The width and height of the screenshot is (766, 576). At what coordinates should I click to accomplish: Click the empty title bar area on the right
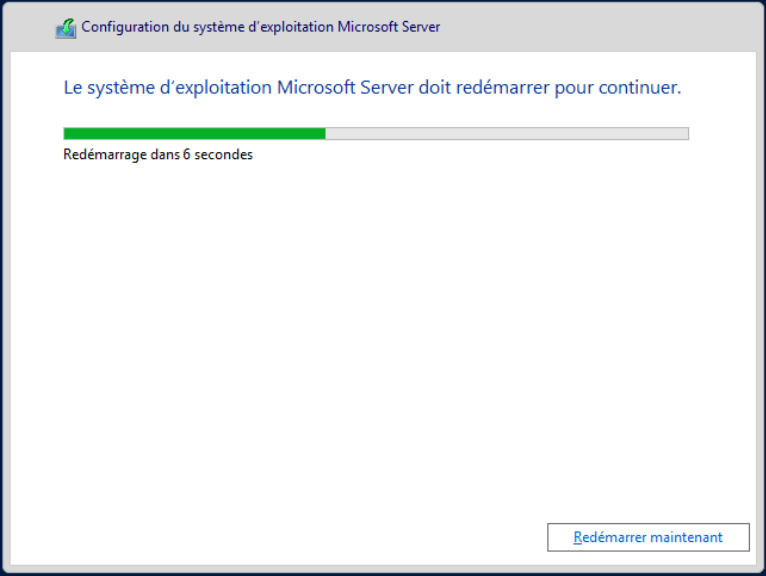(x=600, y=27)
